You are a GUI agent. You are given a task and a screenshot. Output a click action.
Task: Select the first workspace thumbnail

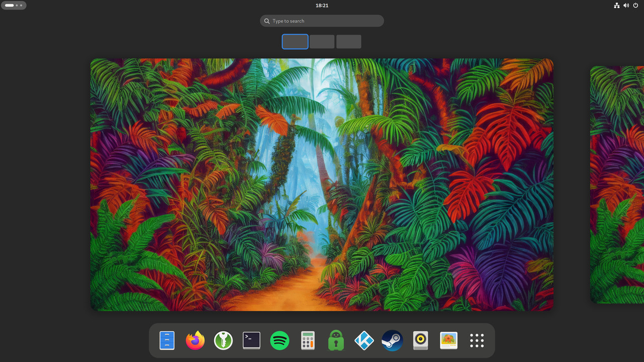295,42
